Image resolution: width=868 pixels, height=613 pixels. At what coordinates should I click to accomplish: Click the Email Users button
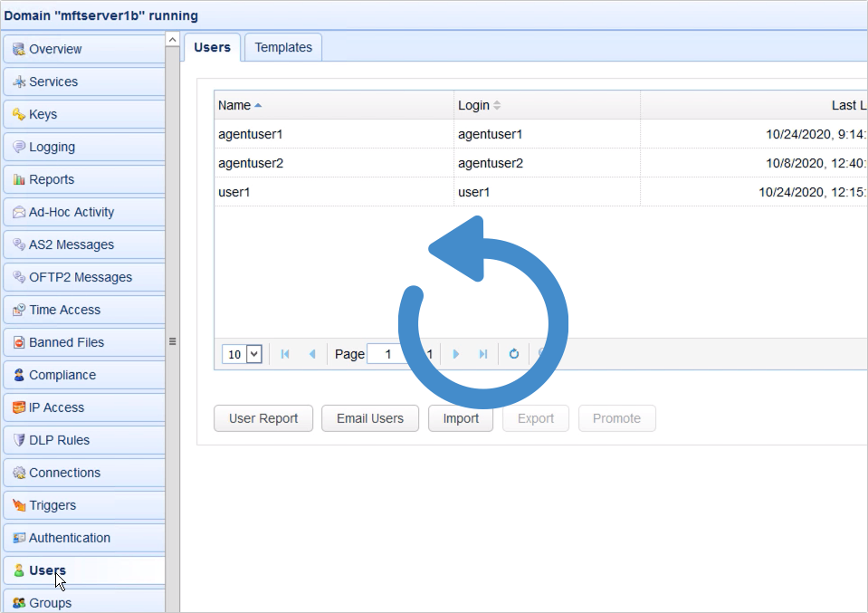(x=369, y=418)
